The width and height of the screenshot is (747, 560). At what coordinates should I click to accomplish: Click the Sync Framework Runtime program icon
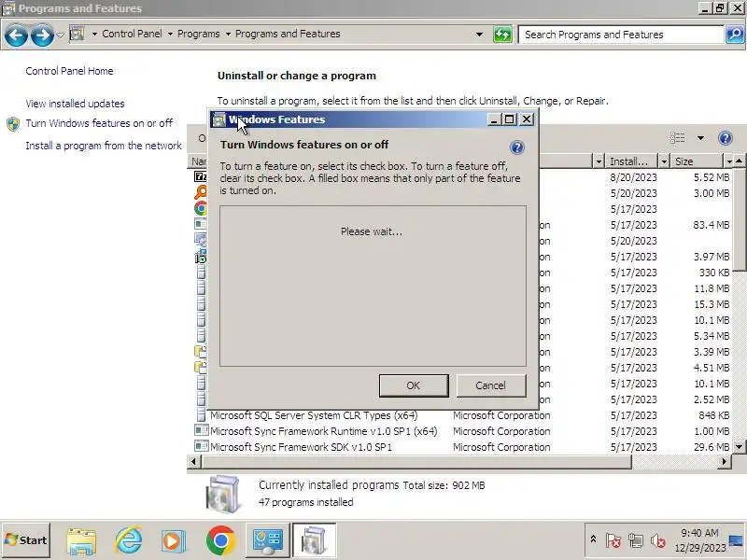(x=202, y=430)
